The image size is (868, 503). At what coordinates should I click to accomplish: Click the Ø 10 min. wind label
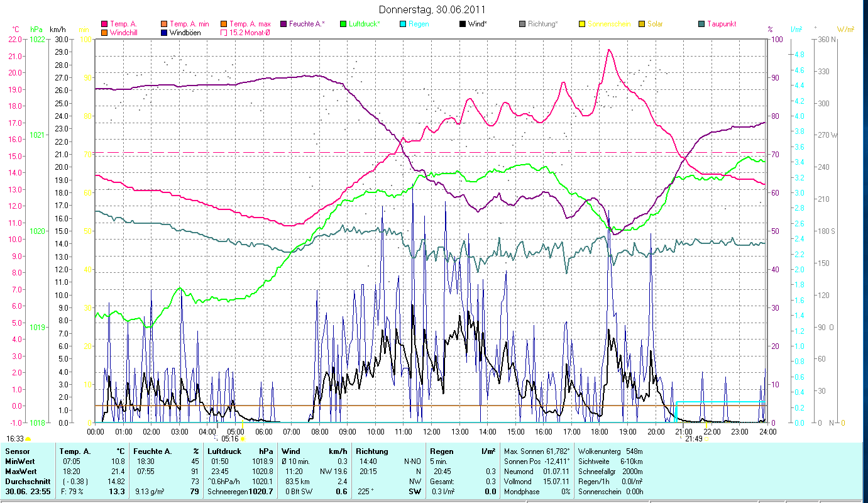pyautogui.click(x=297, y=462)
